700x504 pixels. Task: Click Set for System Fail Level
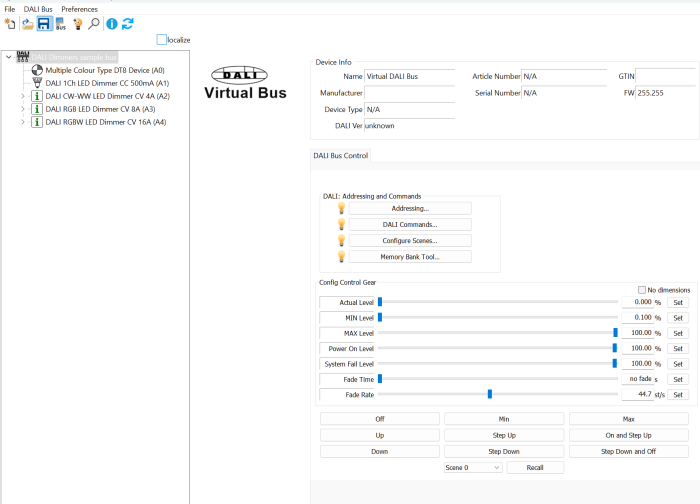pyautogui.click(x=678, y=364)
